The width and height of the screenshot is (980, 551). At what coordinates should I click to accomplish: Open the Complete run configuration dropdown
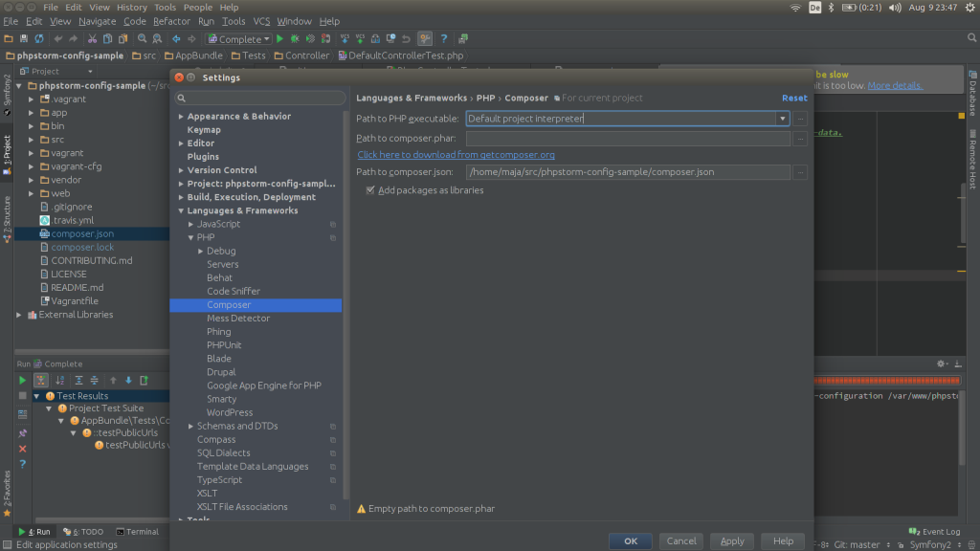[x=238, y=38]
